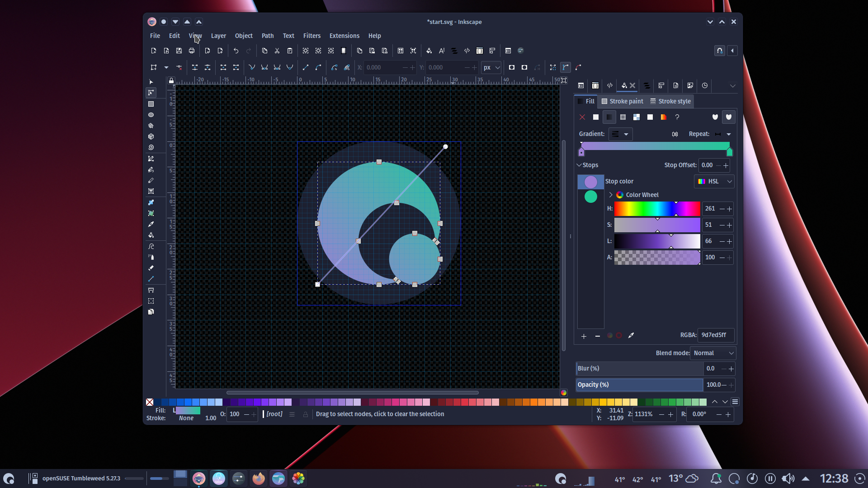
Task: Make selected nodes smooth icon
Action: (264, 67)
